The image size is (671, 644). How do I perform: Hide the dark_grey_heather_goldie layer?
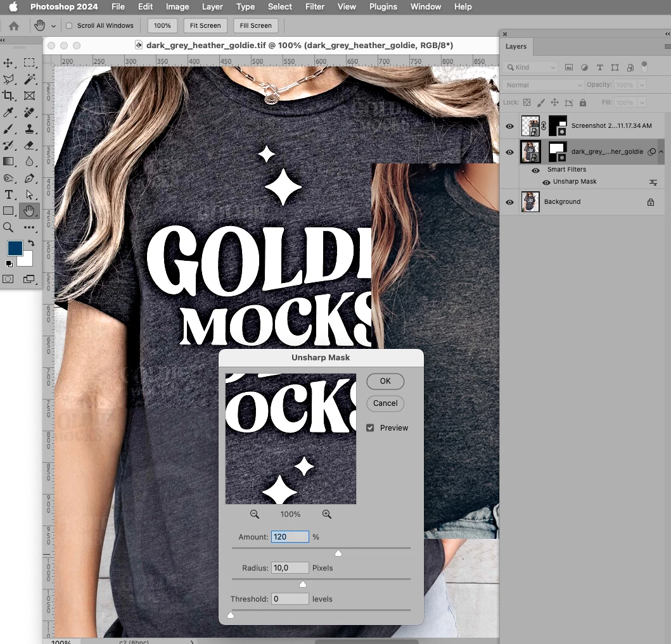point(509,152)
